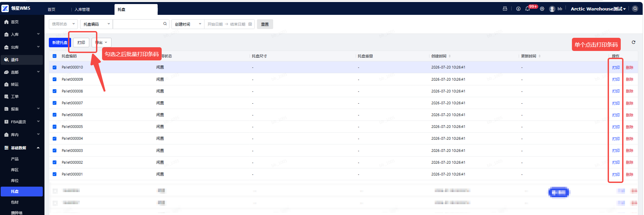Sort by 创建时间 column sort arrows
The width and height of the screenshot is (644, 215).
[450, 56]
